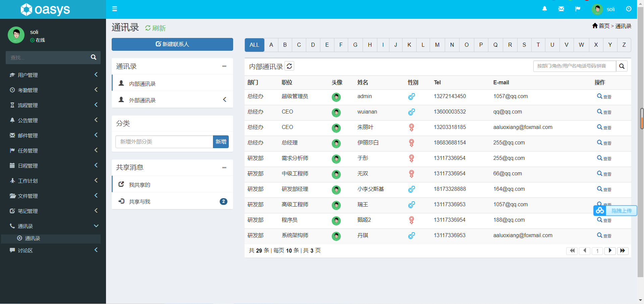Click the refresh icon beside 内部通讯录
This screenshot has height=304, width=644.
[x=289, y=66]
